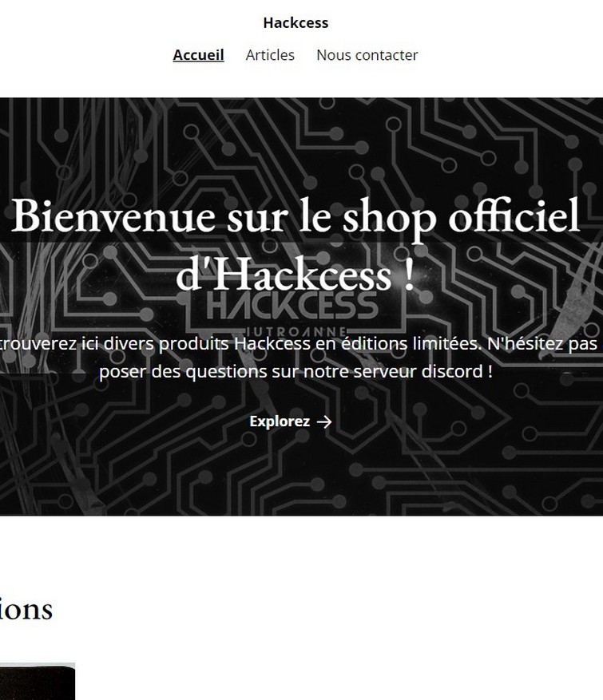Click the HACKCESS logo in the banner
This screenshot has width=603, height=700.
(292, 306)
